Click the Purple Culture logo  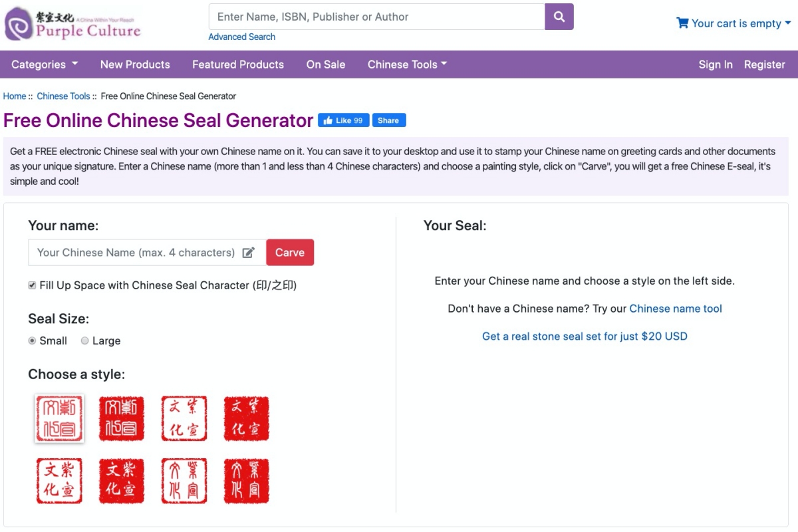pyautogui.click(x=73, y=23)
